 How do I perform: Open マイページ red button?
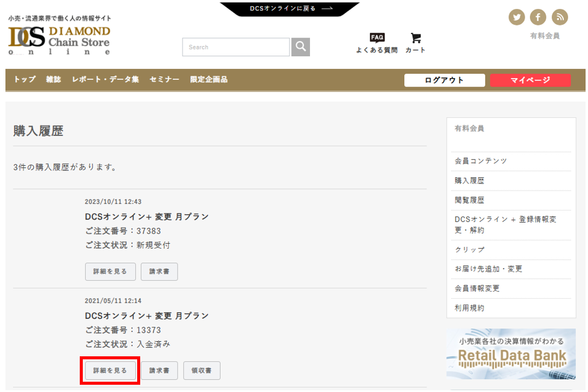coord(530,80)
